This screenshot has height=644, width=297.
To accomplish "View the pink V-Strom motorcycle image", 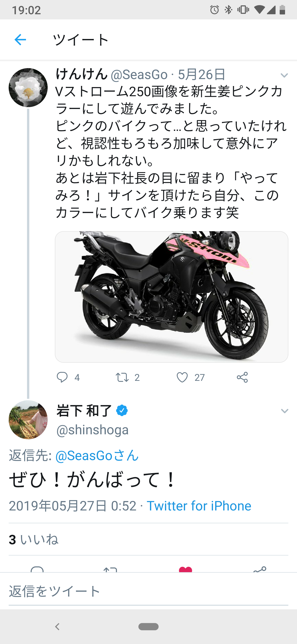I will (x=171, y=296).
